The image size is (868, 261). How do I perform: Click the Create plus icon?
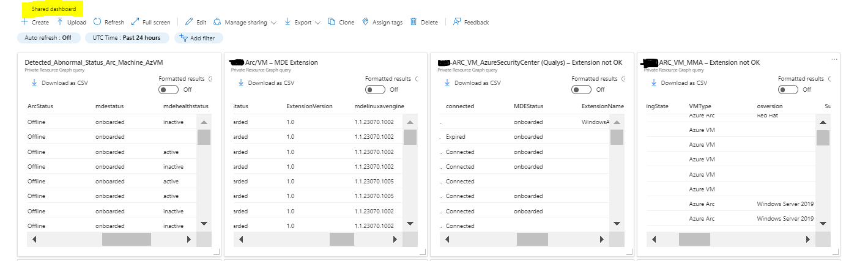(x=24, y=22)
